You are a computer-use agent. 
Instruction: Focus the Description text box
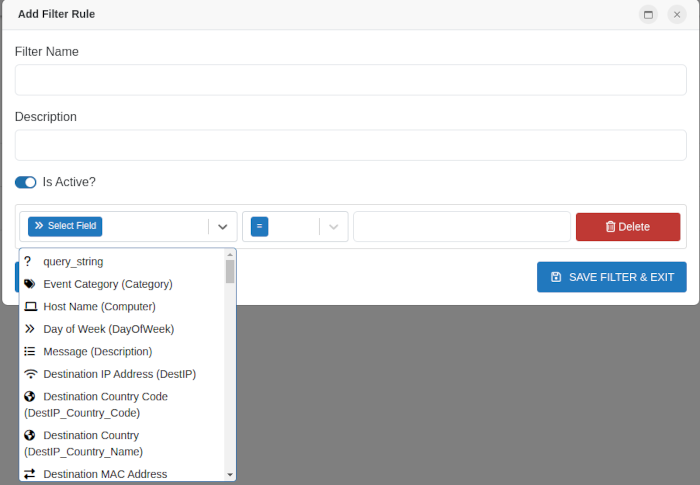tap(350, 145)
